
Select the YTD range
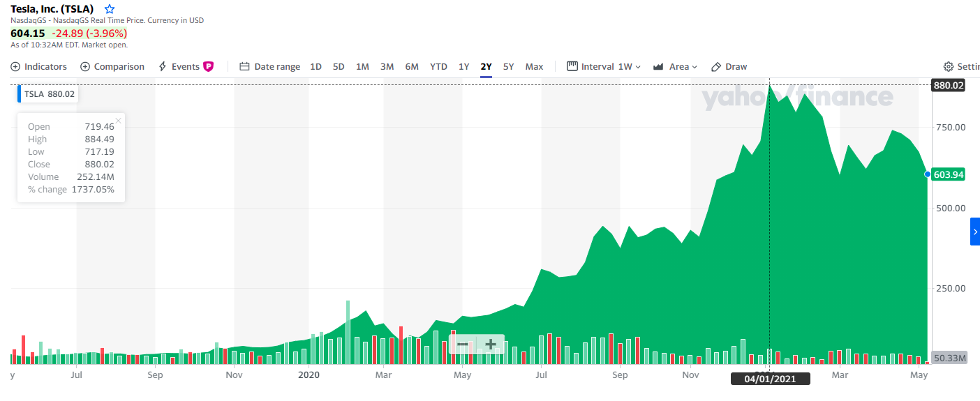tap(438, 67)
